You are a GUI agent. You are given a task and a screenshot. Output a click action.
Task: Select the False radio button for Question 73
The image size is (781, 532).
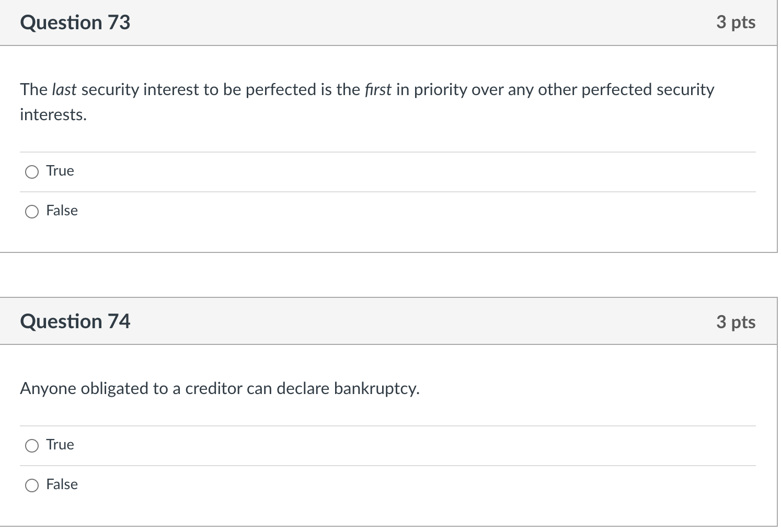pyautogui.click(x=32, y=212)
